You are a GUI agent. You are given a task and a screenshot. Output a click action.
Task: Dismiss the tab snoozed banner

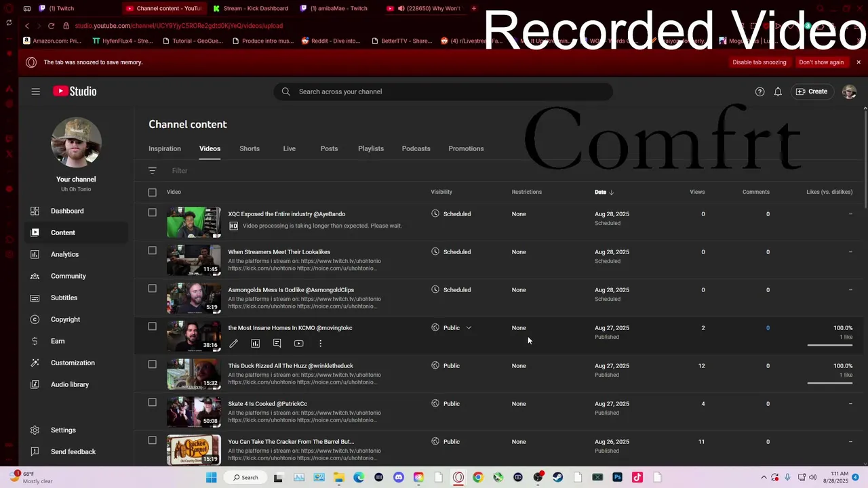point(859,62)
